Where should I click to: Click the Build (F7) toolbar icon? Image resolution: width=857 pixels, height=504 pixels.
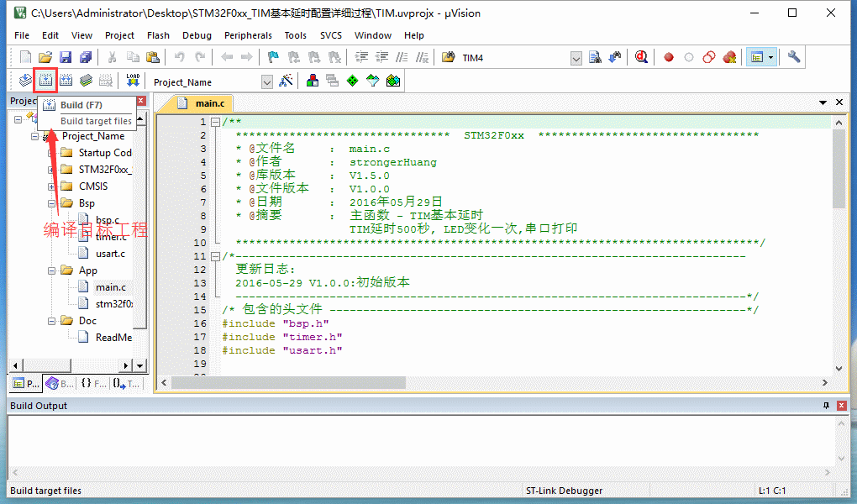click(x=45, y=81)
